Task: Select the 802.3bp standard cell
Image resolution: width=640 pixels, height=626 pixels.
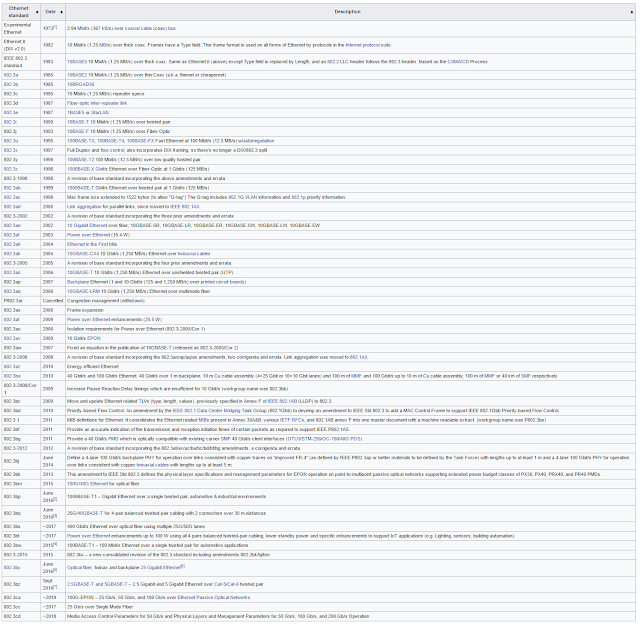Action: click(x=21, y=497)
